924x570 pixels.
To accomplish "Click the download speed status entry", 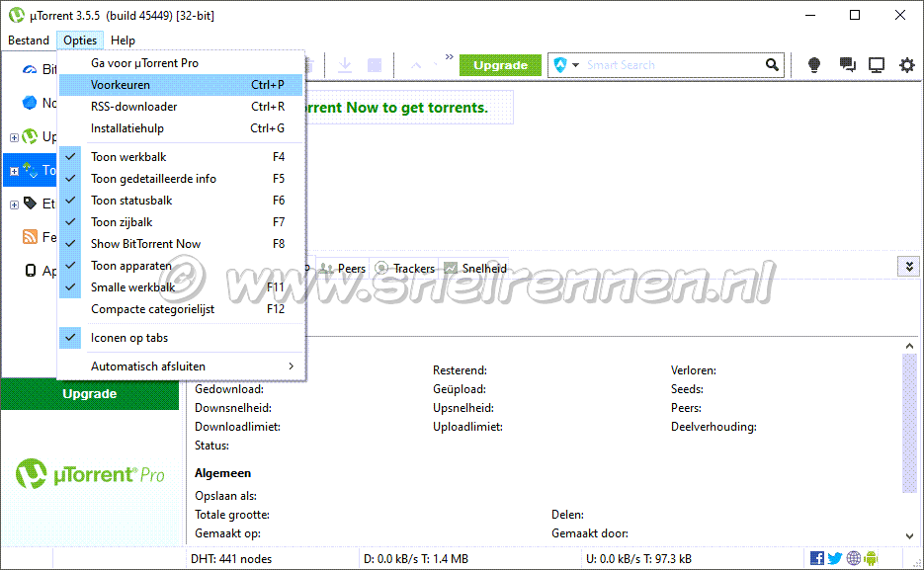I will [x=416, y=559].
